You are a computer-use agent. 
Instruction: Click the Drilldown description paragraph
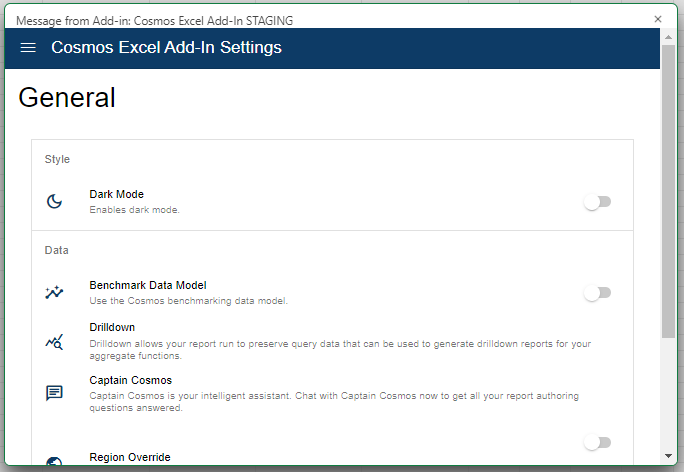340,350
